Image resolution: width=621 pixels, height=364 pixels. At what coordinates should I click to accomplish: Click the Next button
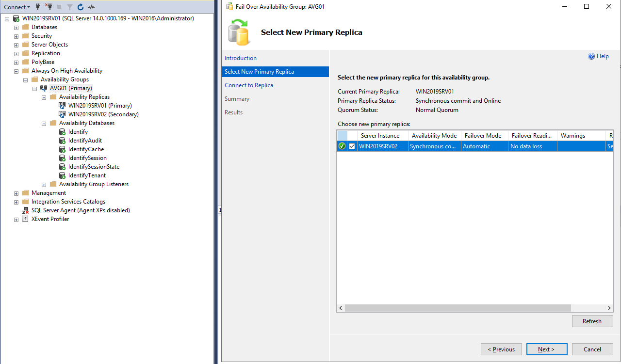click(x=546, y=349)
